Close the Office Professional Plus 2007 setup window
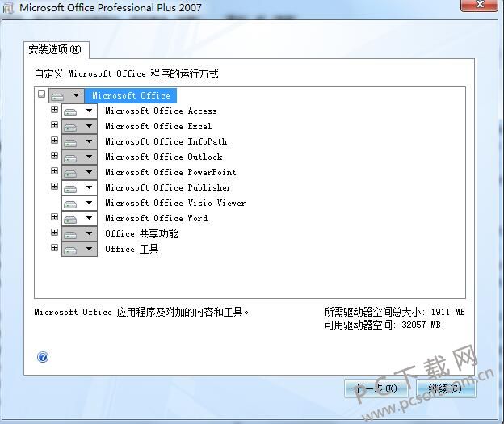The height and width of the screenshot is (424, 504). [x=479, y=5]
